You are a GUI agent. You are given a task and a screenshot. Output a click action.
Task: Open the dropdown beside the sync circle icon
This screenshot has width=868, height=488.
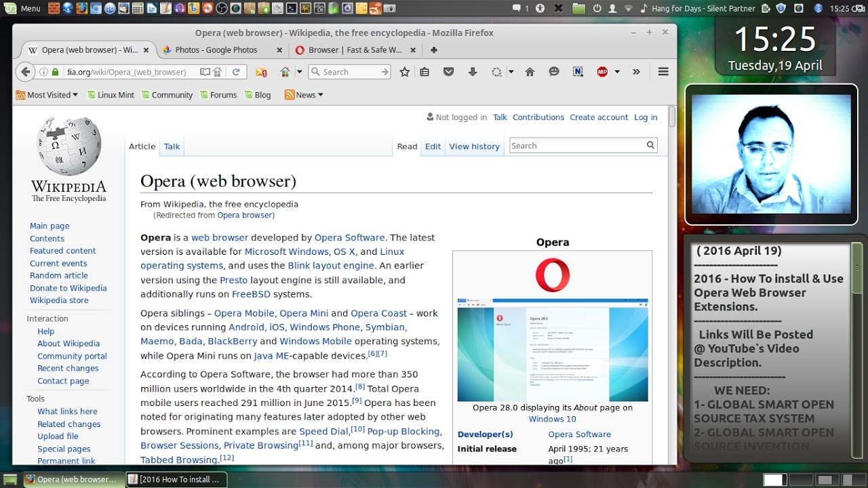[x=511, y=72]
